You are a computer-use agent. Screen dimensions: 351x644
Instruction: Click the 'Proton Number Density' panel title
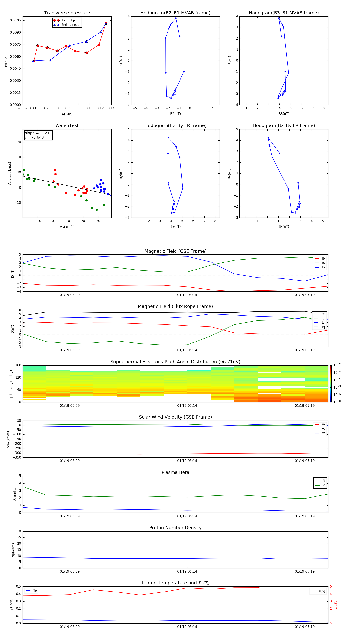[175, 528]
